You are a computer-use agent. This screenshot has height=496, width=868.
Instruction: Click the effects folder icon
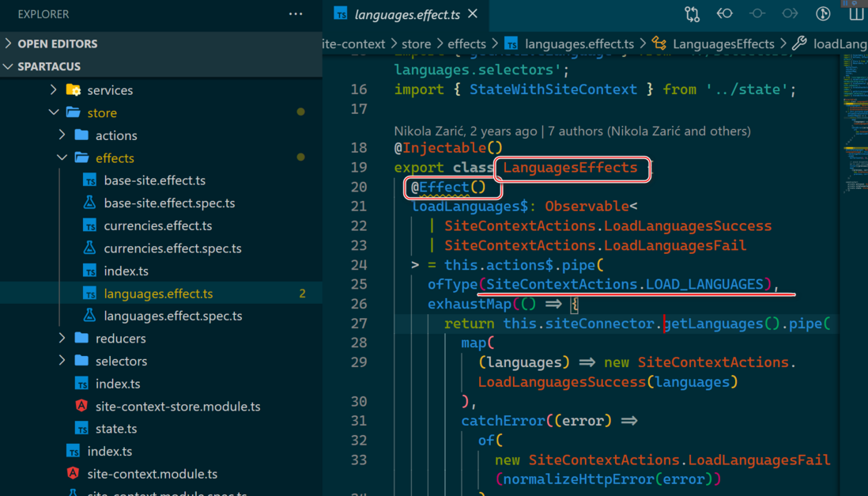click(81, 157)
